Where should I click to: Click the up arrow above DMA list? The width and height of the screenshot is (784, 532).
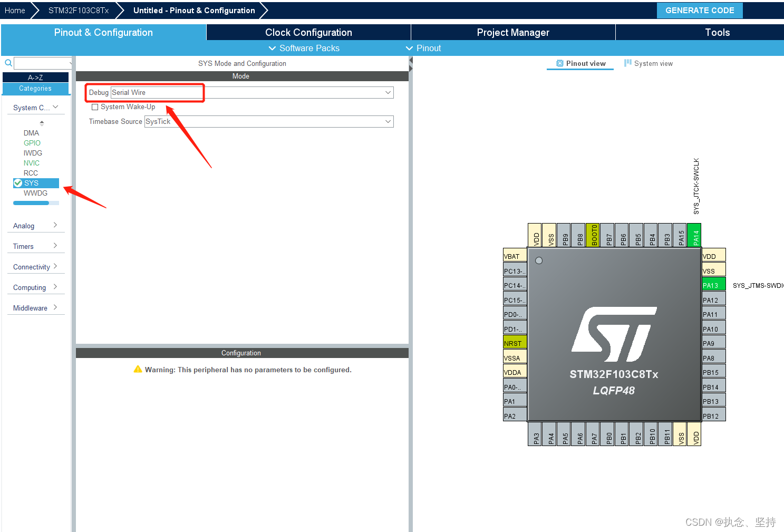[x=42, y=123]
